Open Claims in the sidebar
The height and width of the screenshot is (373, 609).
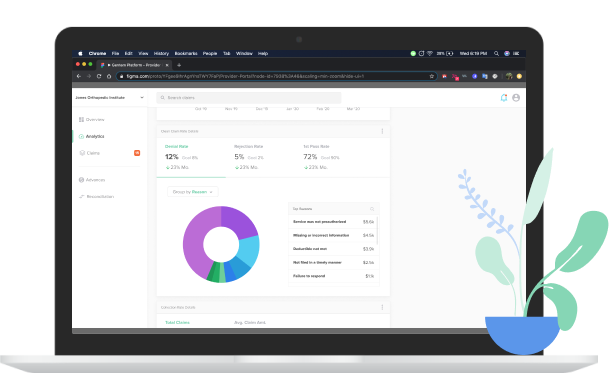(x=90, y=153)
